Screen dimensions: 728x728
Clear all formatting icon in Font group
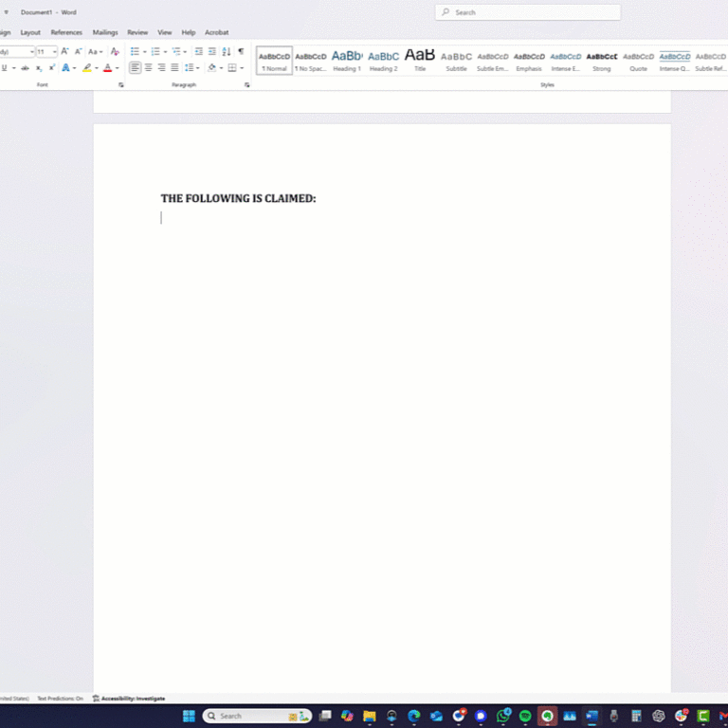pyautogui.click(x=115, y=51)
